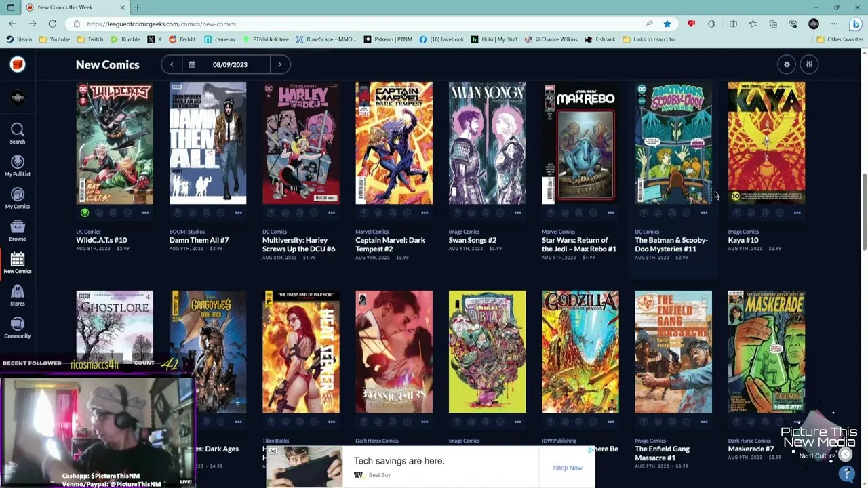Viewport: 868px width, 488px height.
Task: Toggle Pull on Kaya #10
Action: tap(736, 213)
